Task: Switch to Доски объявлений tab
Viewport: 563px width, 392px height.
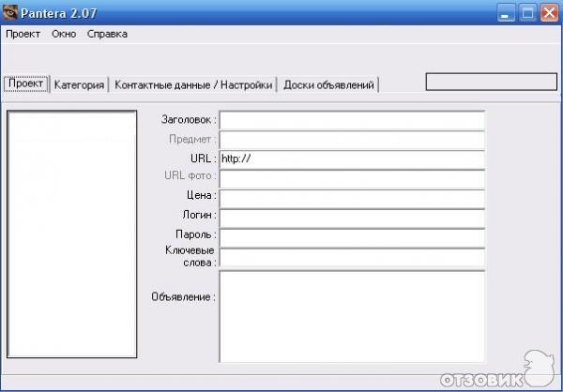Action: [x=328, y=85]
